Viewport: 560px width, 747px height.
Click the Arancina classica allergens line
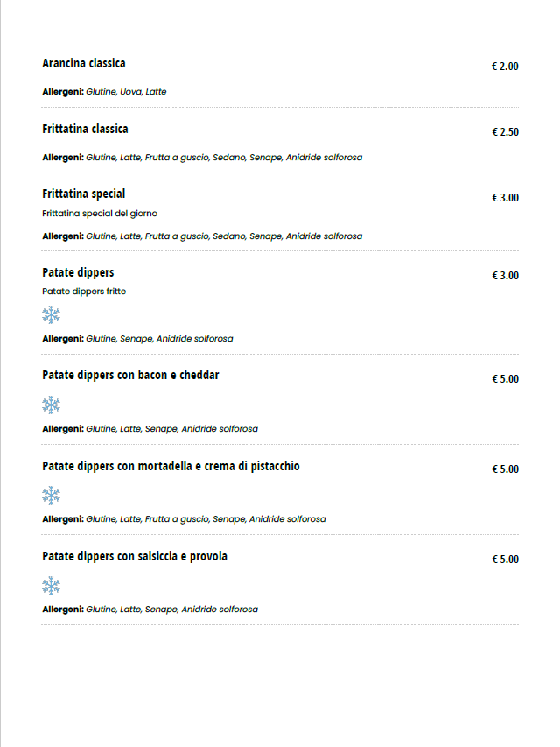pyautogui.click(x=104, y=92)
